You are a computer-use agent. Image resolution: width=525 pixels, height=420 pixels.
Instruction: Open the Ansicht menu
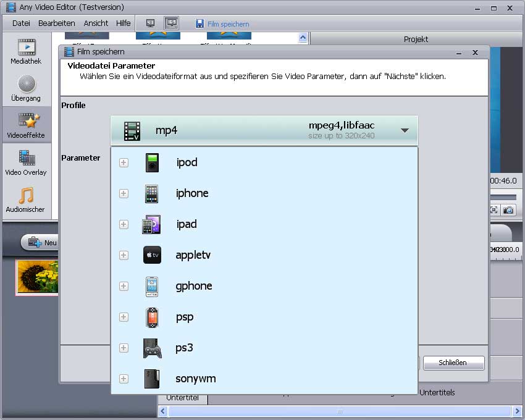[x=96, y=23]
